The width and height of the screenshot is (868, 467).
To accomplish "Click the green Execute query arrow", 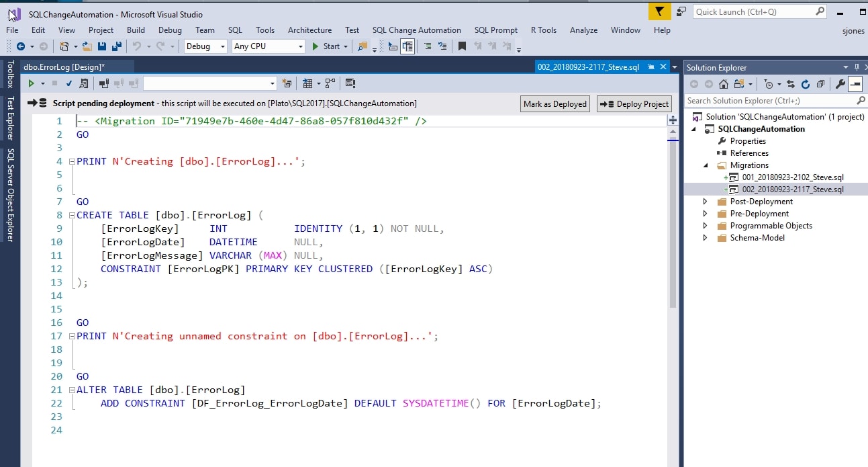I will [30, 83].
